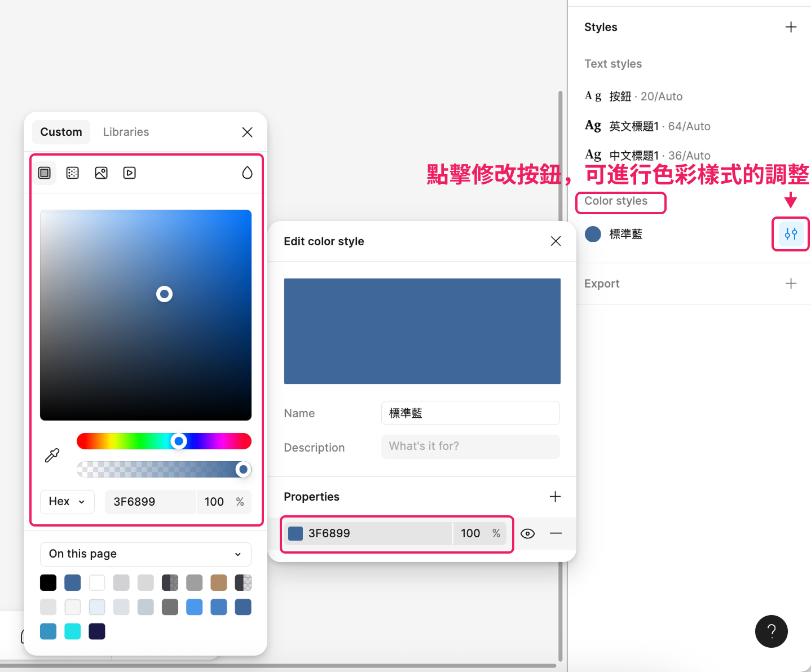Viewport: 811px width, 672px height.
Task: Add a property in Properties section
Action: (555, 497)
